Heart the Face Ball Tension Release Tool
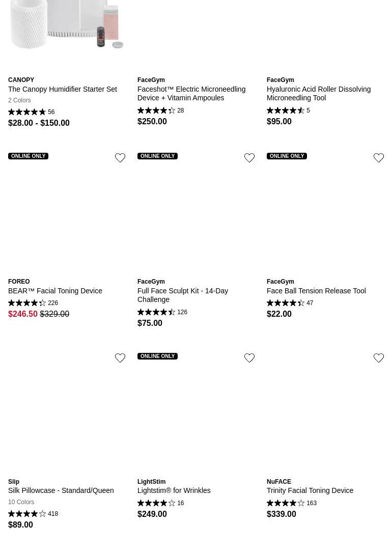This screenshot has width=392, height=551. pos(379,158)
